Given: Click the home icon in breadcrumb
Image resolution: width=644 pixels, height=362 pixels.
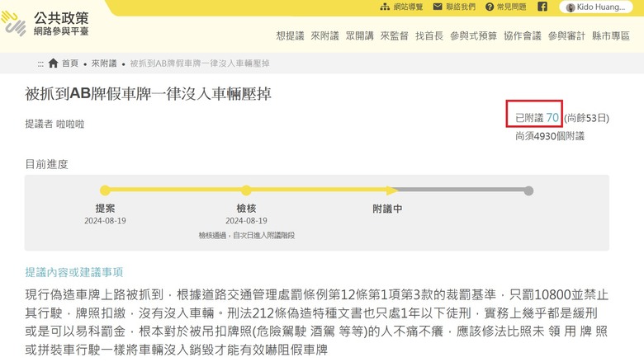Looking at the screenshot, I should 53,63.
